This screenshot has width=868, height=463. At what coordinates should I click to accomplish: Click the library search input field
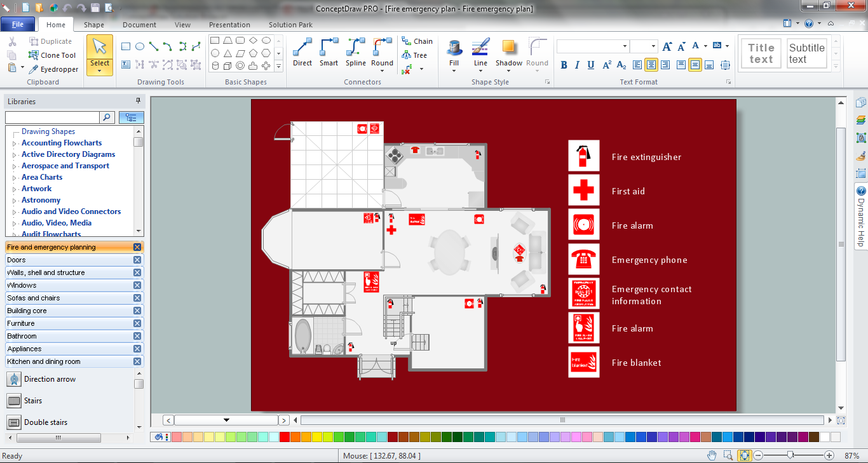pyautogui.click(x=52, y=117)
